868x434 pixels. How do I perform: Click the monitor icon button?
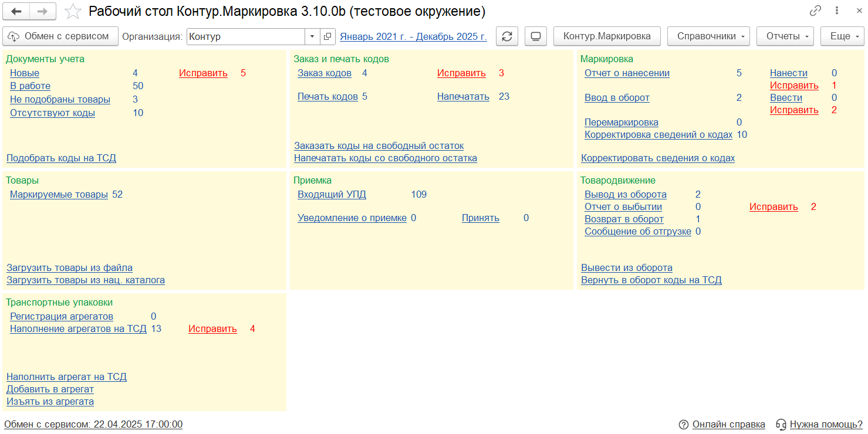[535, 36]
